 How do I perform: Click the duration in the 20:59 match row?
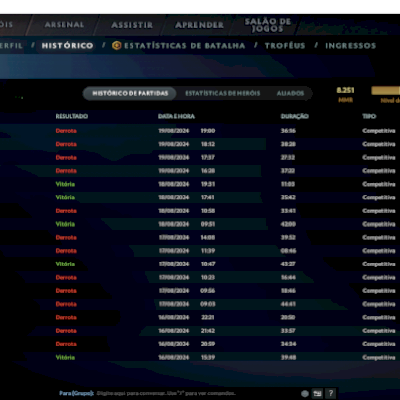click(x=288, y=344)
